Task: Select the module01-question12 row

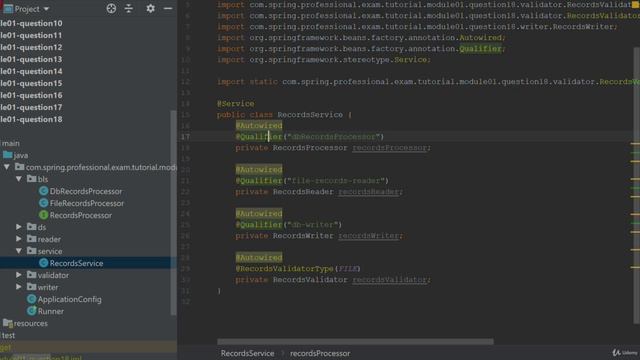Action: click(31, 47)
